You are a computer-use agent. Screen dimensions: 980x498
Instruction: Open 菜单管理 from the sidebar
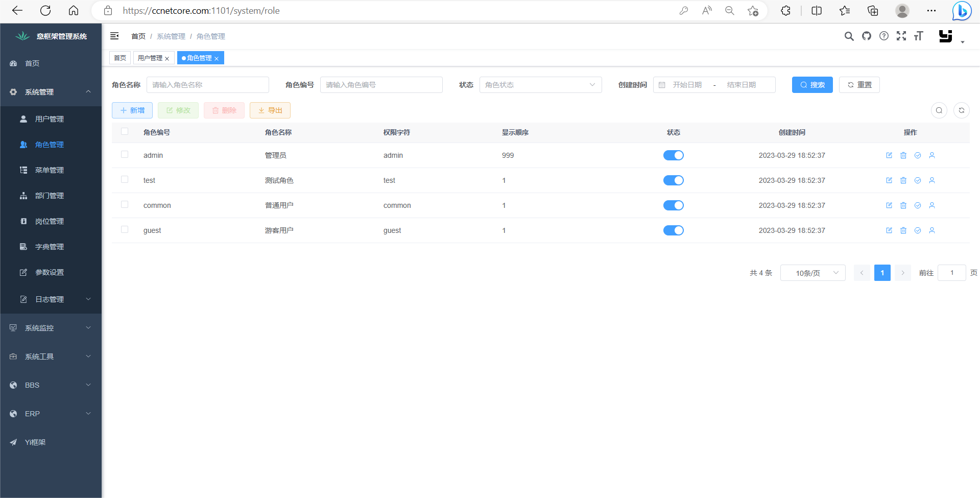pyautogui.click(x=50, y=170)
